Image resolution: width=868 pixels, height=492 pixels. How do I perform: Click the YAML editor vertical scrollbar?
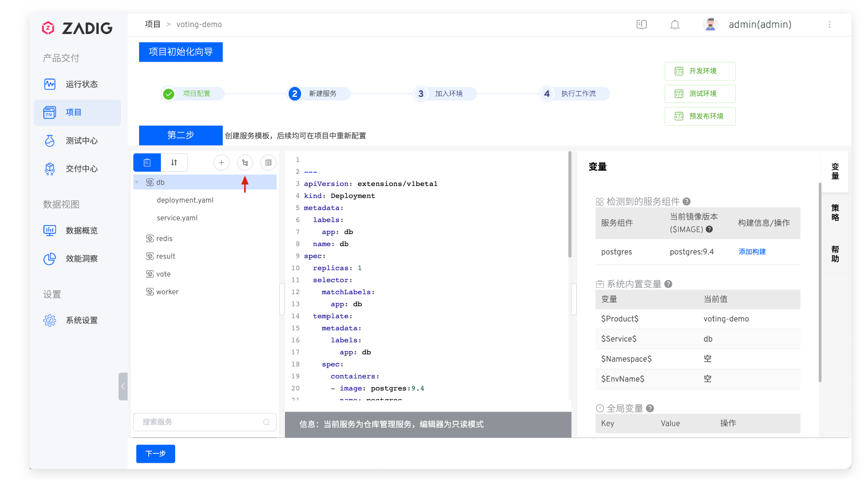pos(569,204)
